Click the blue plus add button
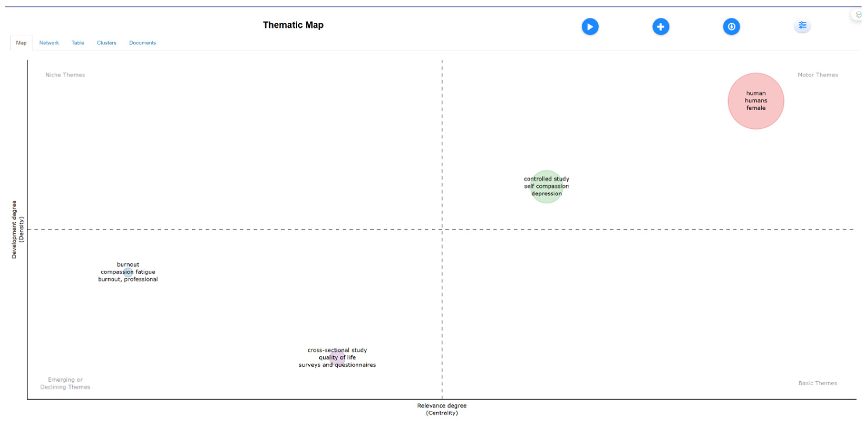 point(660,27)
